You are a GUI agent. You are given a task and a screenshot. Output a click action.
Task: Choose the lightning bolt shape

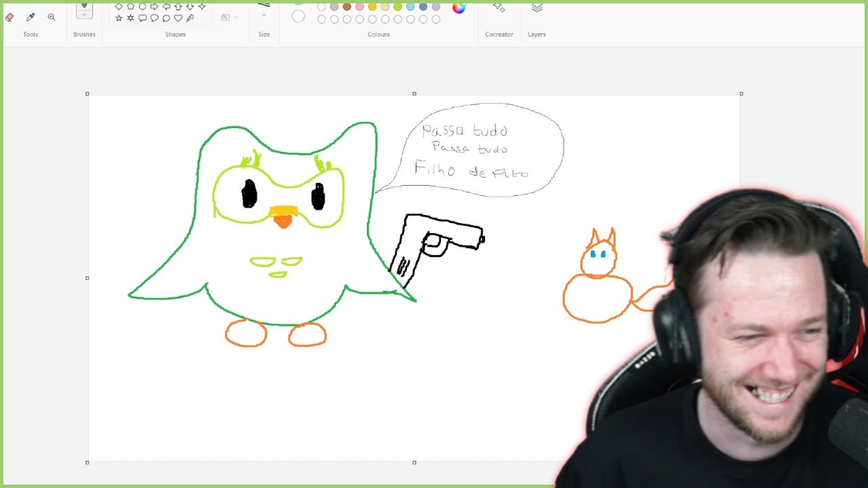[x=190, y=18]
